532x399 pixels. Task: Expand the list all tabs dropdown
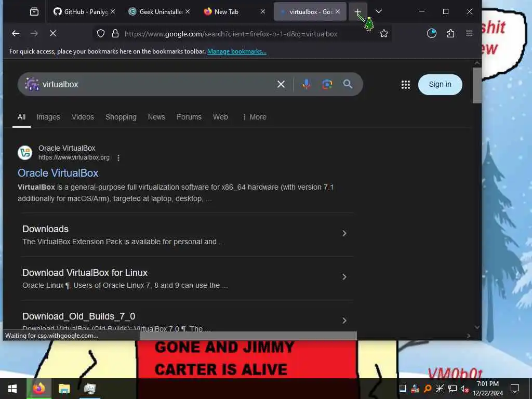point(379,11)
